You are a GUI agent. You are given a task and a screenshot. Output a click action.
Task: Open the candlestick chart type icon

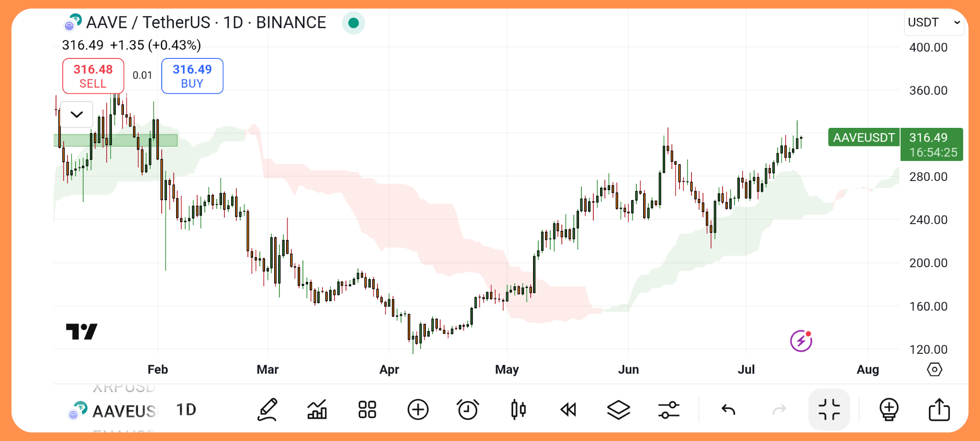tap(518, 410)
